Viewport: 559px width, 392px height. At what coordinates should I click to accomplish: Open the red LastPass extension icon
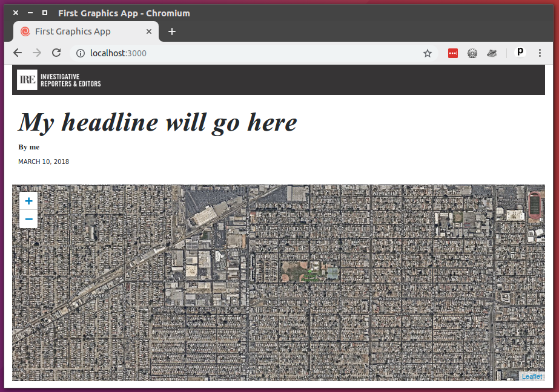click(x=453, y=53)
